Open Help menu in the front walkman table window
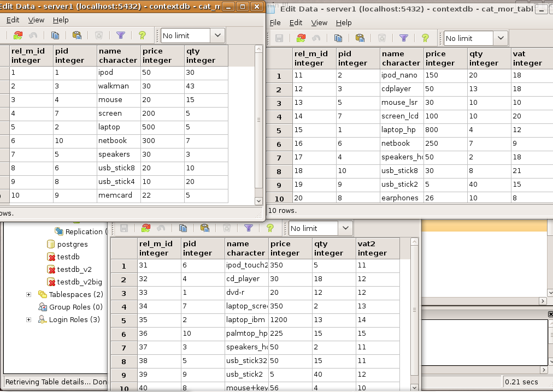The width and height of the screenshot is (553, 392). (x=61, y=20)
